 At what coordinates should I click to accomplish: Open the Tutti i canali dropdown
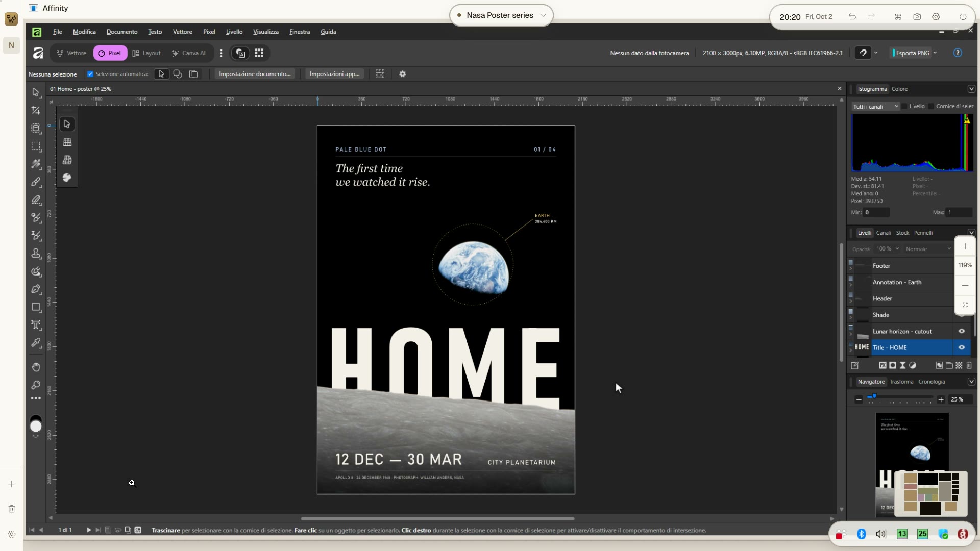(876, 107)
